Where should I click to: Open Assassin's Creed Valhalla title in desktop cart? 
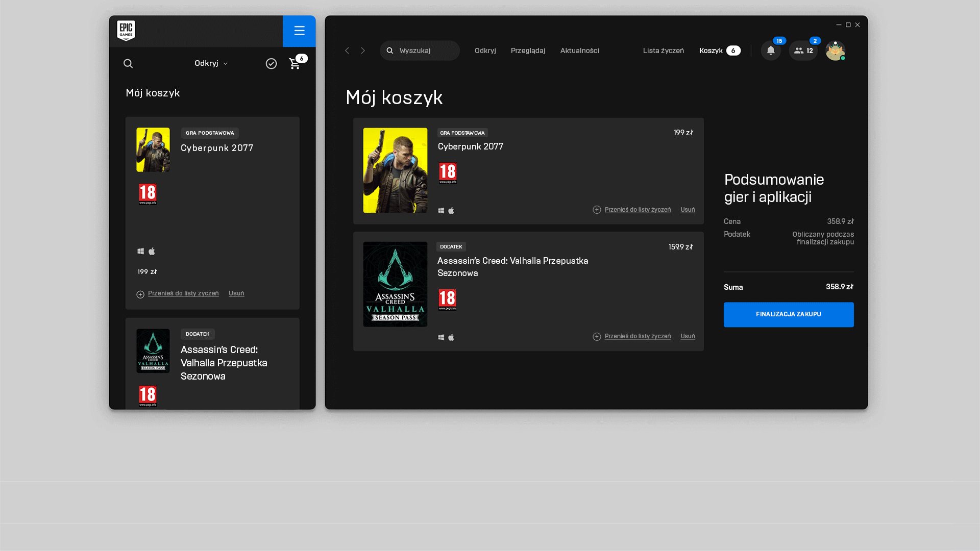(513, 267)
